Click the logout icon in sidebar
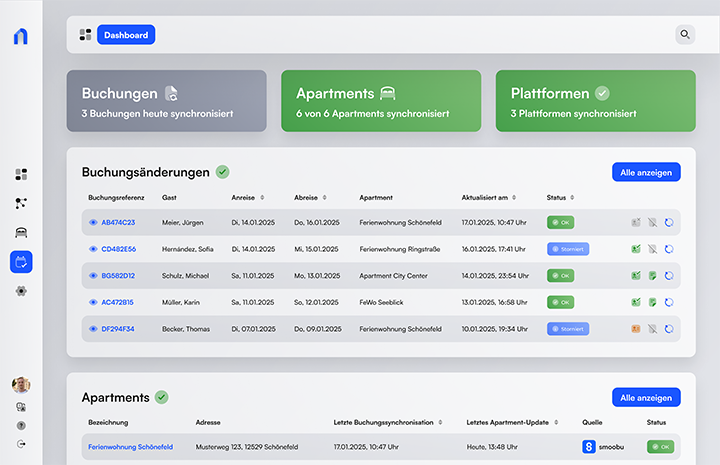The height and width of the screenshot is (465, 720). (x=21, y=443)
